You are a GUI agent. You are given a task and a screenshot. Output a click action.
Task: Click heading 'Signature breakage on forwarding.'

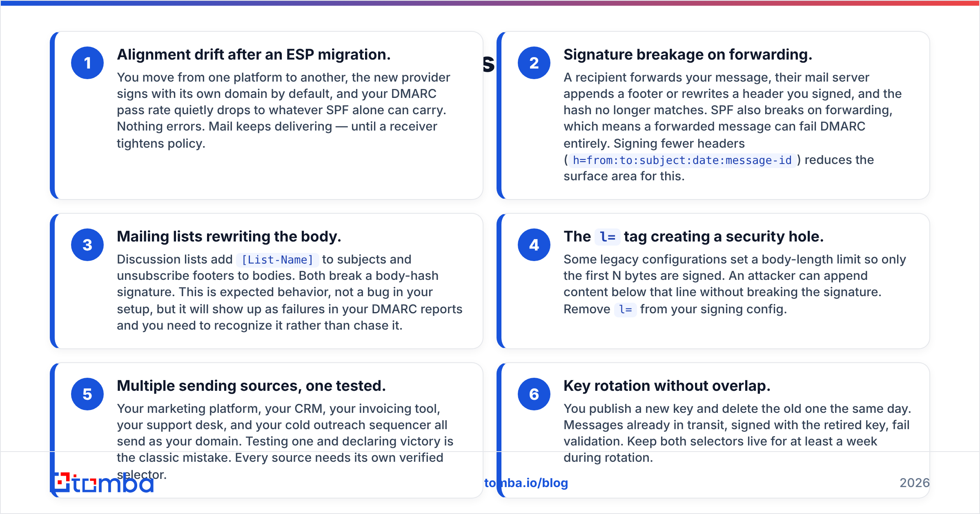688,55
